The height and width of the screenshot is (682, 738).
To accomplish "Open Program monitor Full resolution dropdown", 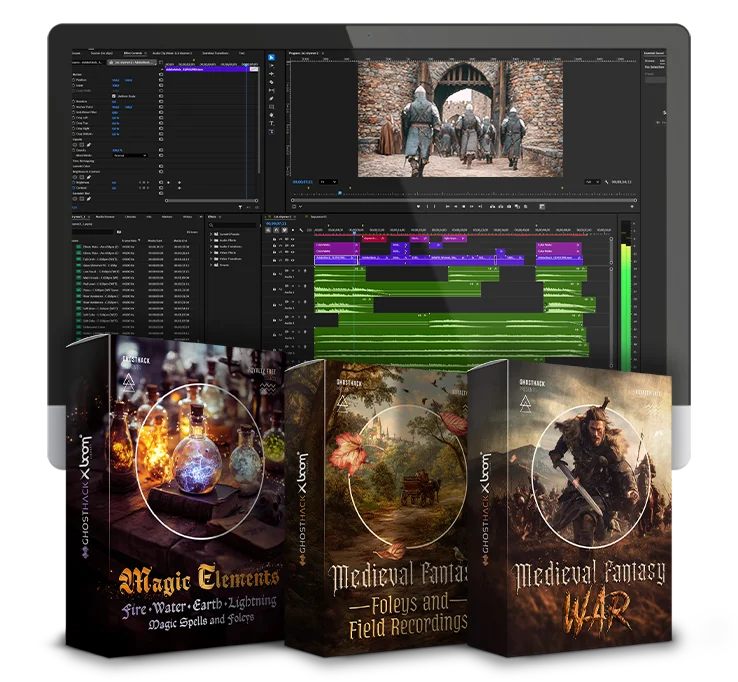I will (x=593, y=182).
